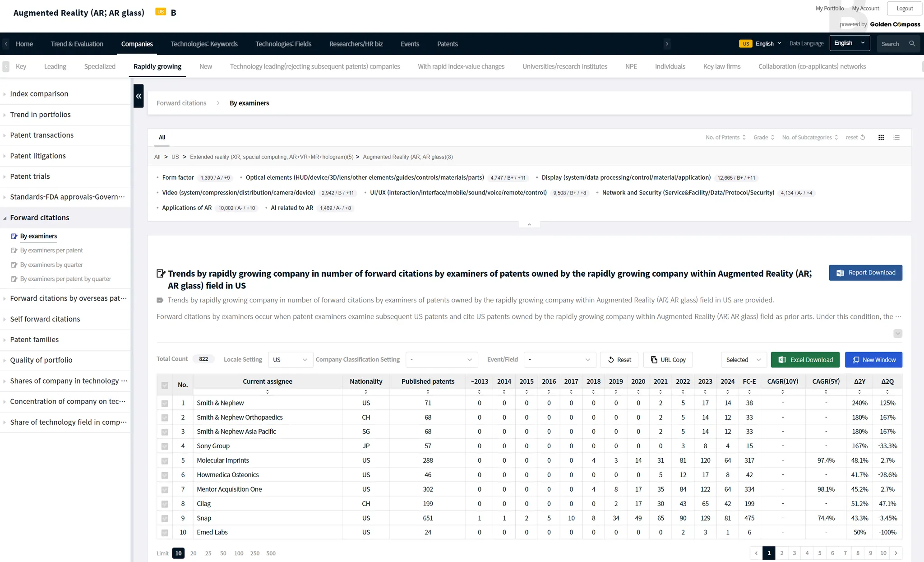The height and width of the screenshot is (562, 924).
Task: Open the Locale Setting US dropdown
Action: (290, 360)
